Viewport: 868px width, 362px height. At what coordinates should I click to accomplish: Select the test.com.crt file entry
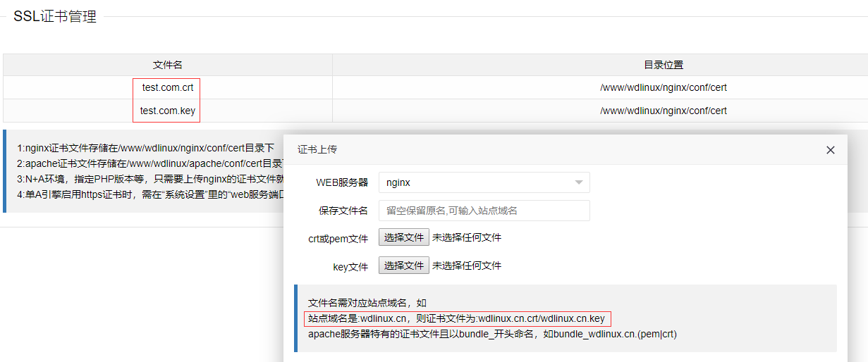[x=167, y=87]
